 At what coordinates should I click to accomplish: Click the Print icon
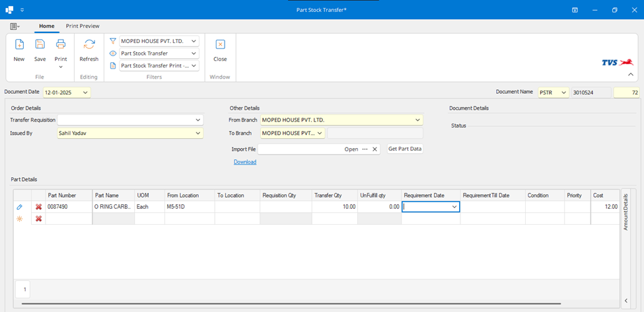click(60, 45)
